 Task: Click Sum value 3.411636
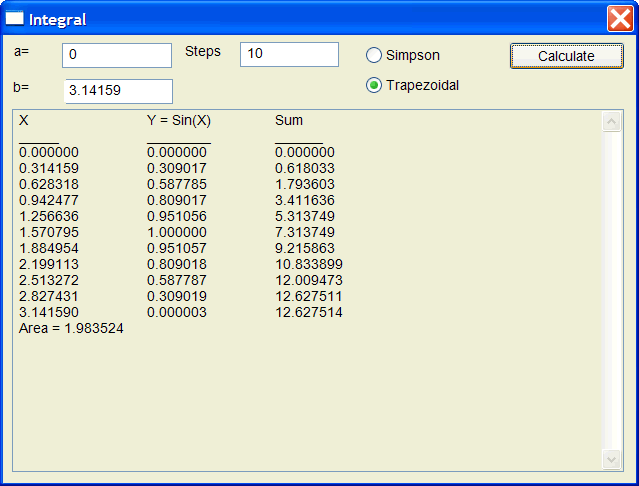click(x=305, y=200)
